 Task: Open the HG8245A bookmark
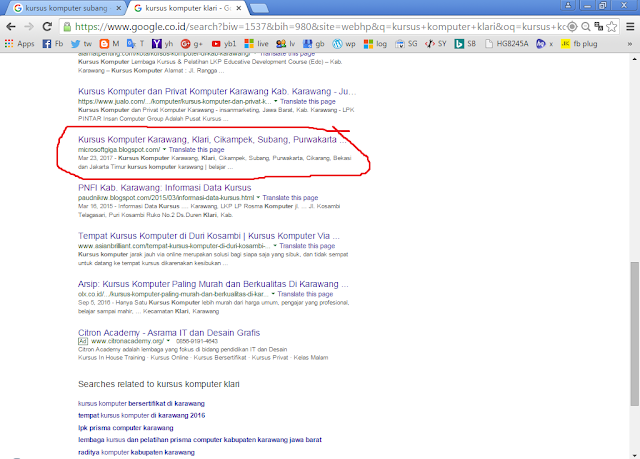click(x=507, y=44)
